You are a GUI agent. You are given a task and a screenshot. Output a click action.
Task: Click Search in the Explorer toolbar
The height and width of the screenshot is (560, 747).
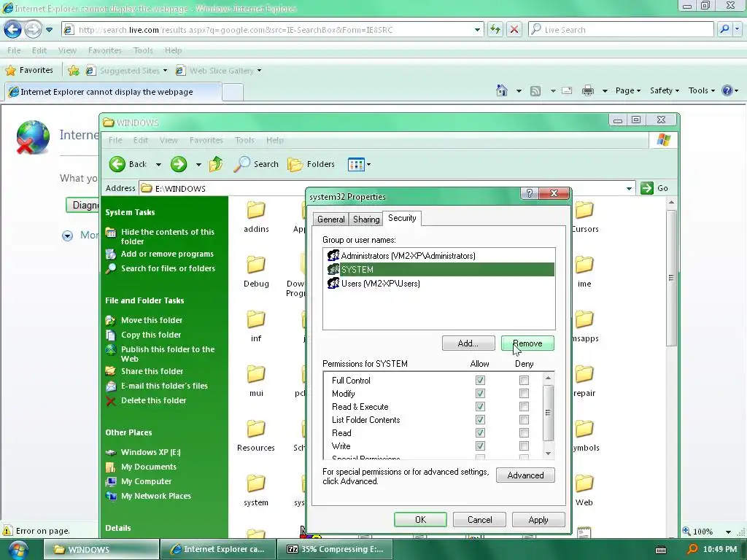pyautogui.click(x=256, y=164)
